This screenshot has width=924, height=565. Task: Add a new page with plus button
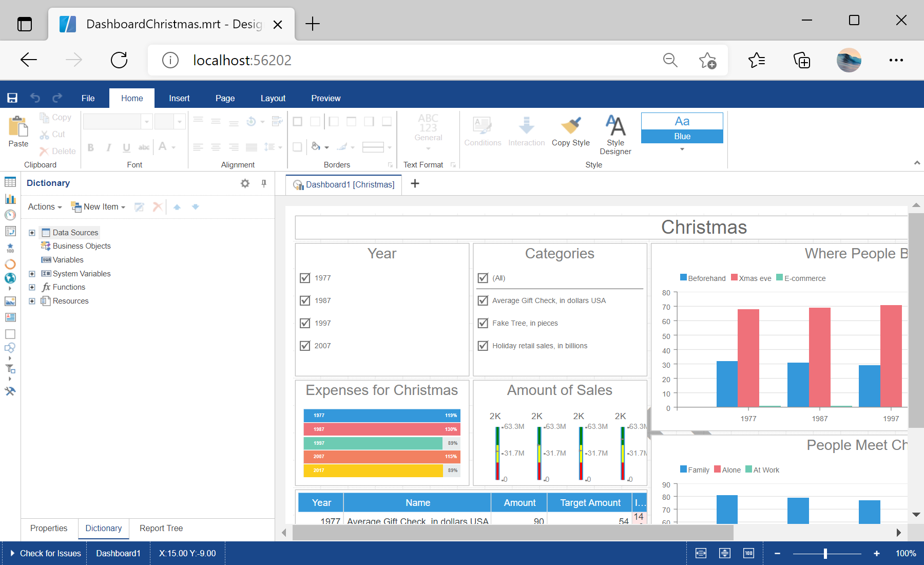(x=415, y=184)
